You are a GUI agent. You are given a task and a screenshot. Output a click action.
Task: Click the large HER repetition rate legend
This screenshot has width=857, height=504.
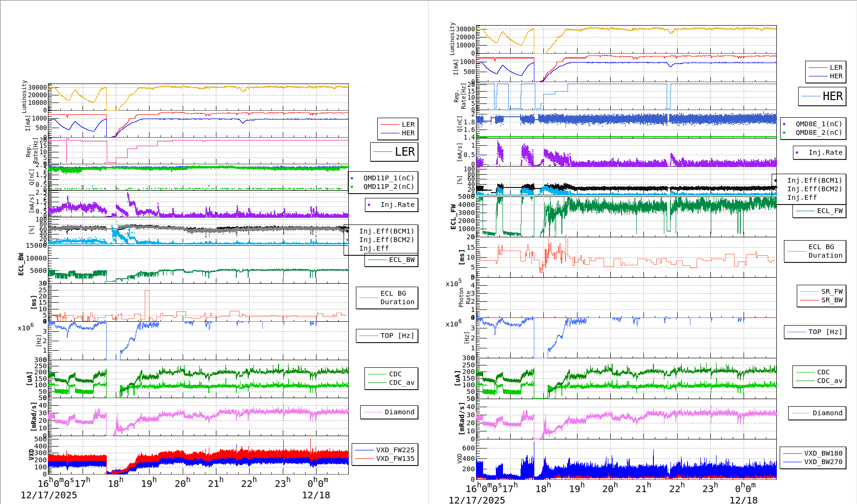point(822,96)
